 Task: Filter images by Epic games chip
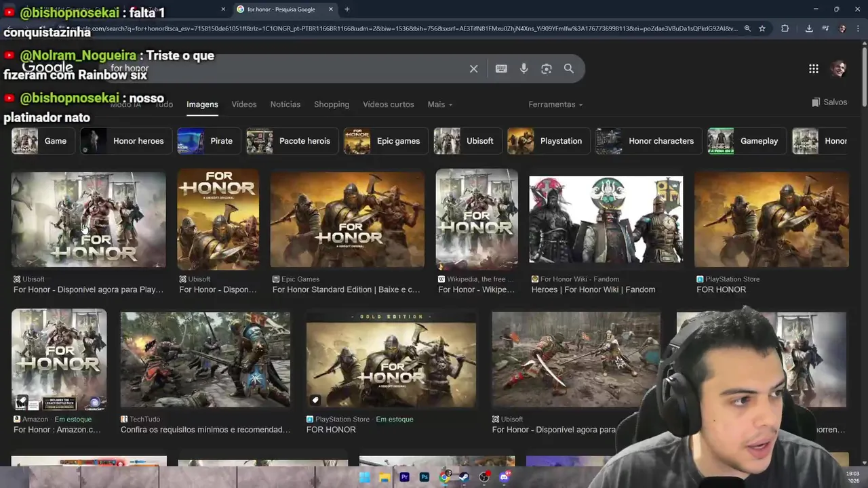coord(384,141)
